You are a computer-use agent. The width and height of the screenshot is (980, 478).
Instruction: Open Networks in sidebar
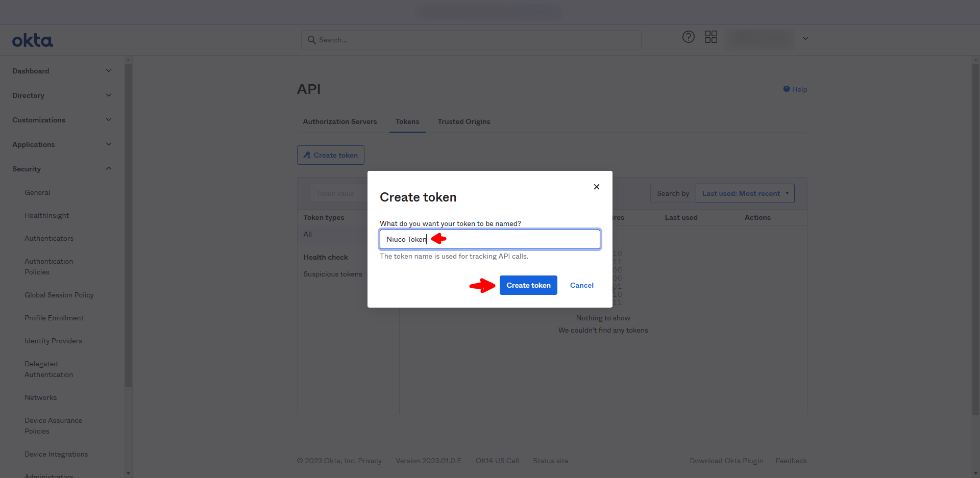[x=41, y=397]
